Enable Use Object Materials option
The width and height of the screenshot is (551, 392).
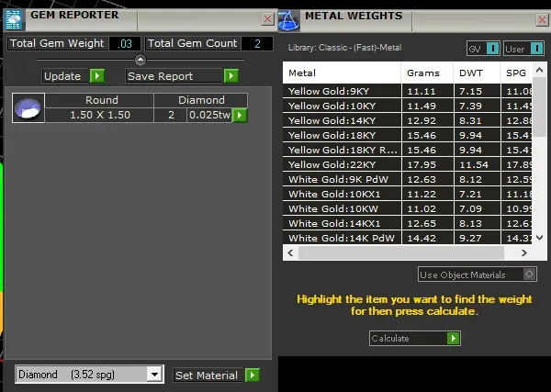[529, 274]
